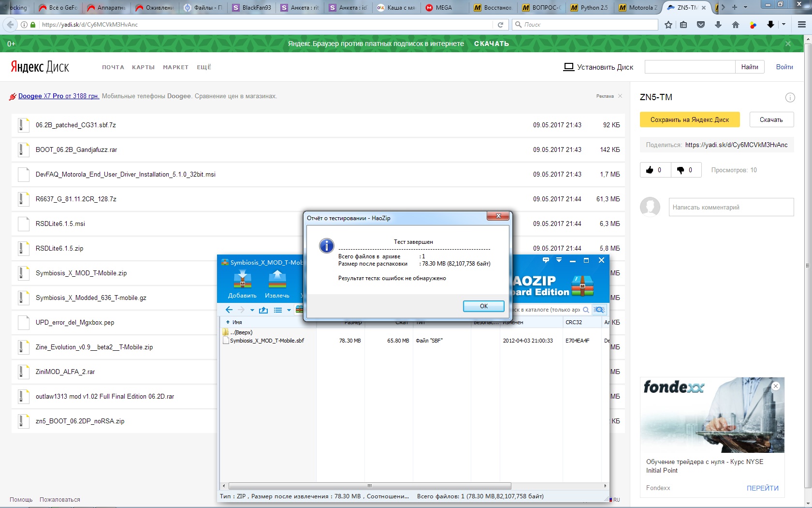This screenshot has width=812, height=508.
Task: Click Сохранить на Яндекс Диск button
Action: (x=690, y=120)
